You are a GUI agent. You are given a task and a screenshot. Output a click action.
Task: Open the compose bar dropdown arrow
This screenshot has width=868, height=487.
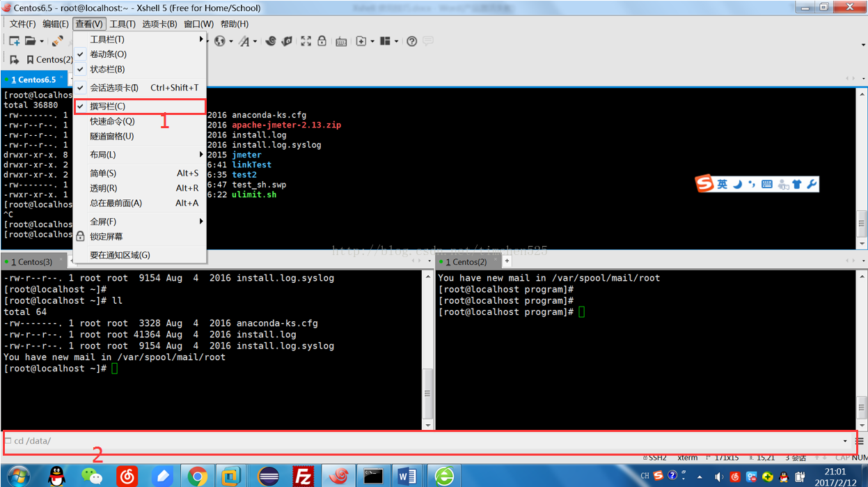(x=845, y=441)
